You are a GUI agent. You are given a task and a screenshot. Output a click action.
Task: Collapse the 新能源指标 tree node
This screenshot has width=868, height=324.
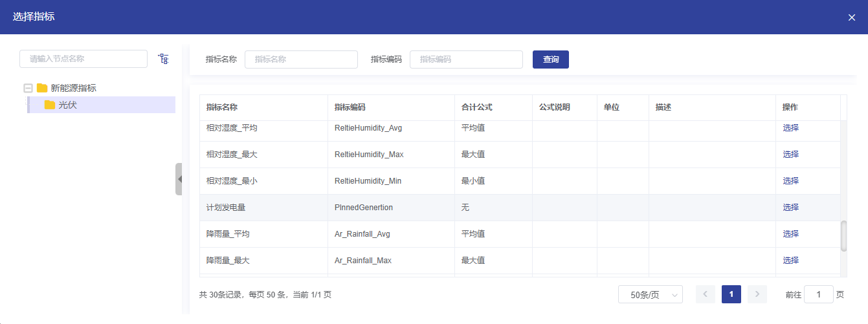28,88
